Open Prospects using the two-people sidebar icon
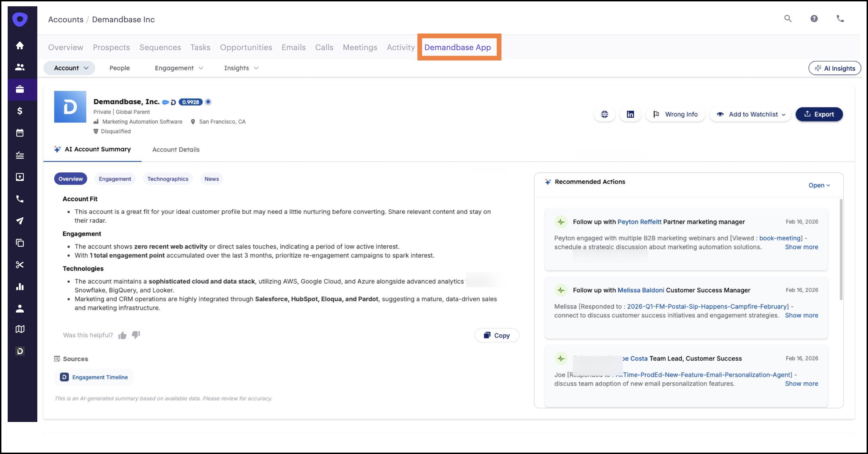The image size is (868, 454). (20, 67)
